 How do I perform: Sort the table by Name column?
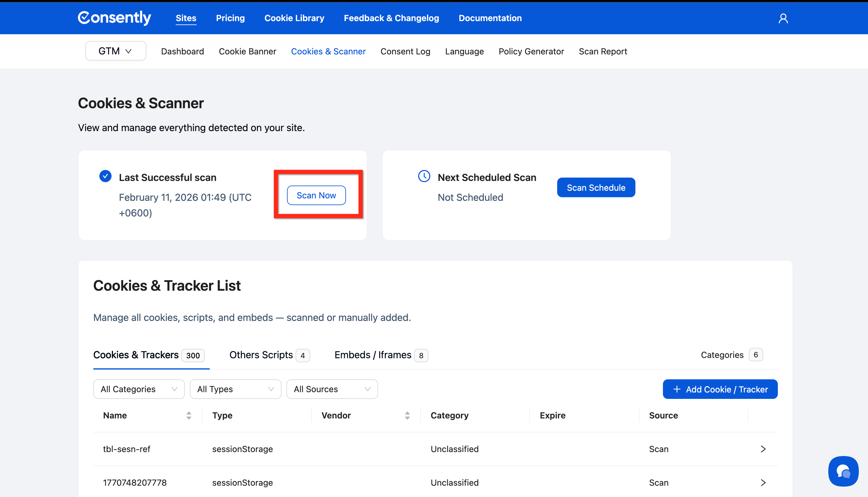click(x=188, y=415)
